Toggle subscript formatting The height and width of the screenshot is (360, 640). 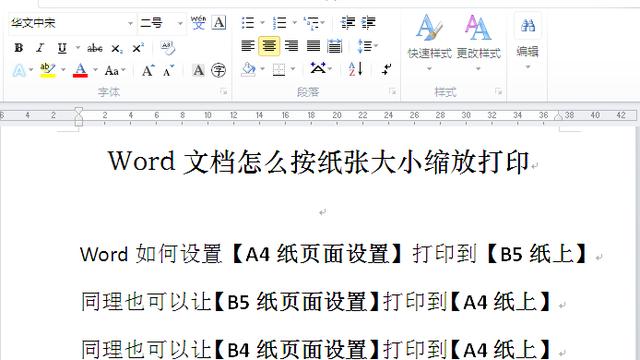117,49
